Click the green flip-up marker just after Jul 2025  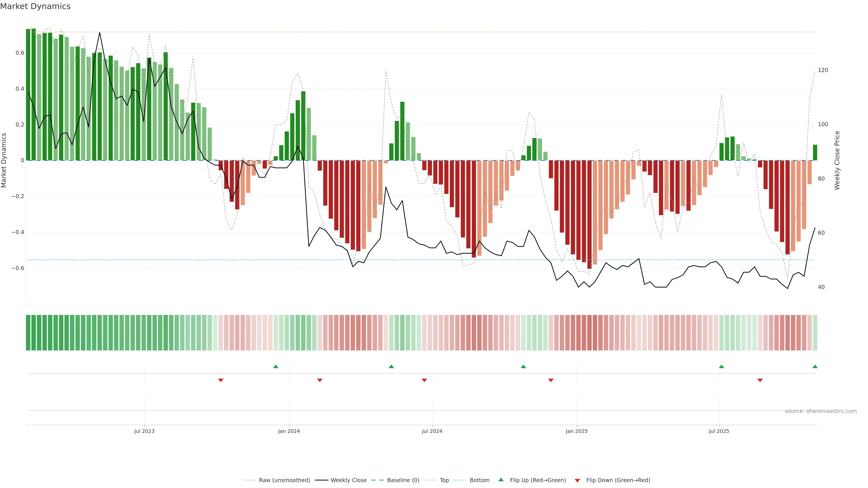click(x=722, y=366)
